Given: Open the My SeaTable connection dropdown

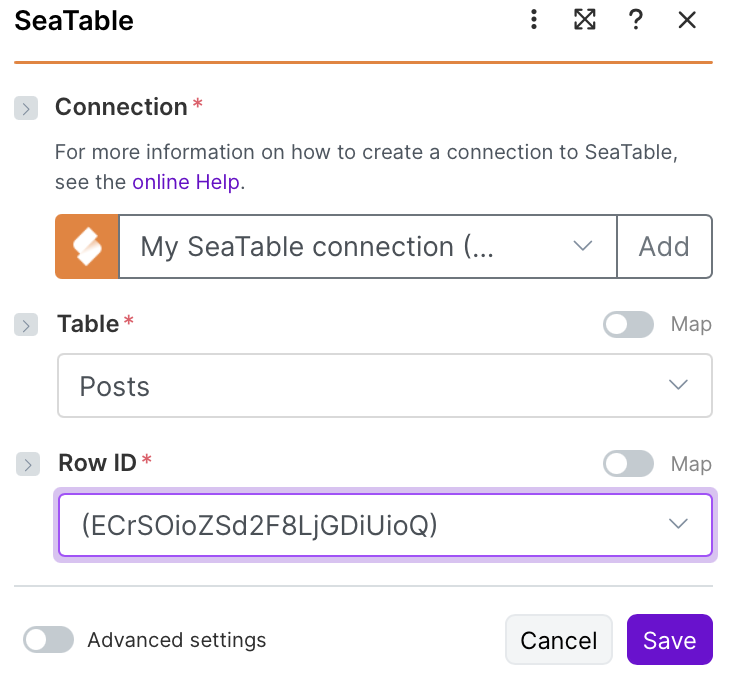Looking at the screenshot, I should point(367,246).
